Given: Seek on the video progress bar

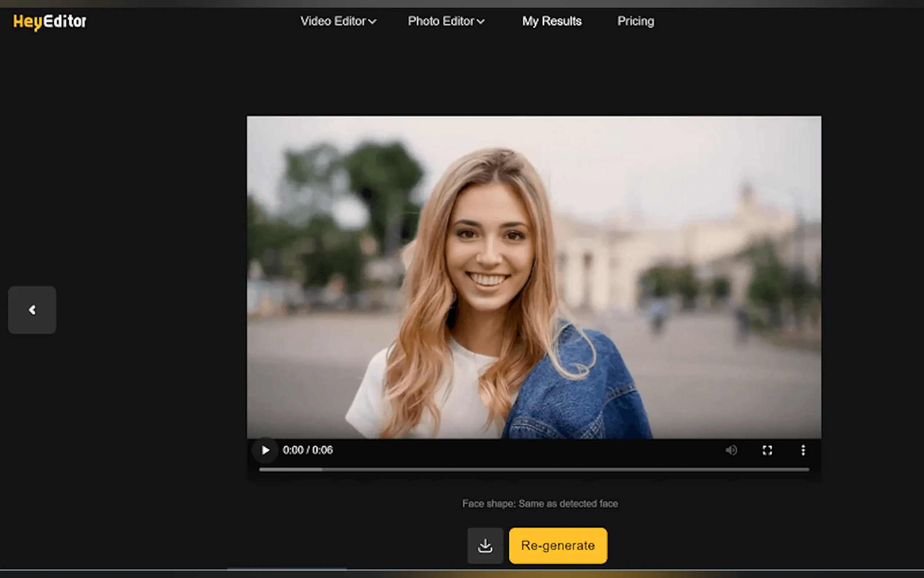Looking at the screenshot, I should pyautogui.click(x=534, y=470).
